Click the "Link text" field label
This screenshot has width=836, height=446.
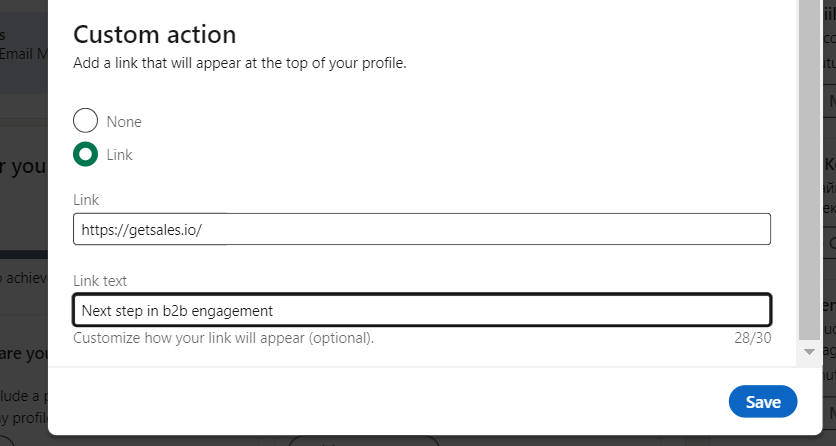tap(100, 281)
